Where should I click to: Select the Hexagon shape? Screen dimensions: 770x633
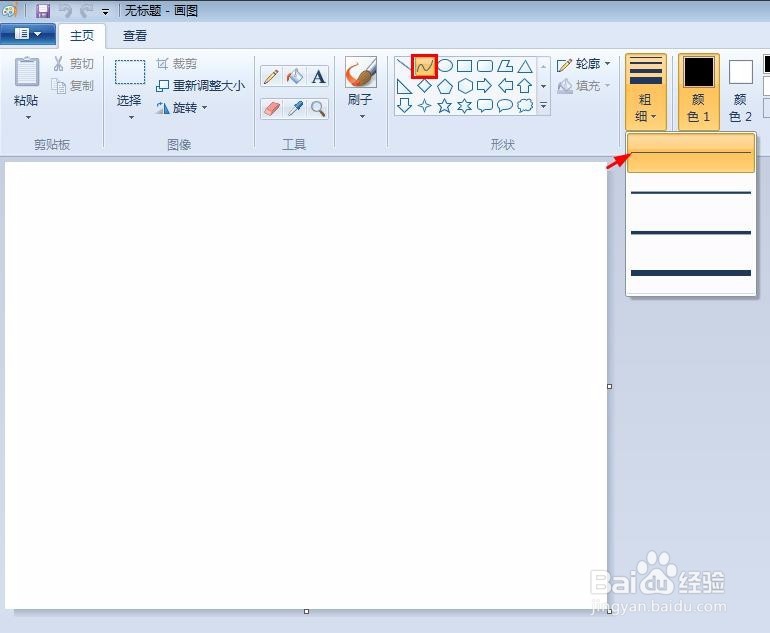click(x=465, y=86)
